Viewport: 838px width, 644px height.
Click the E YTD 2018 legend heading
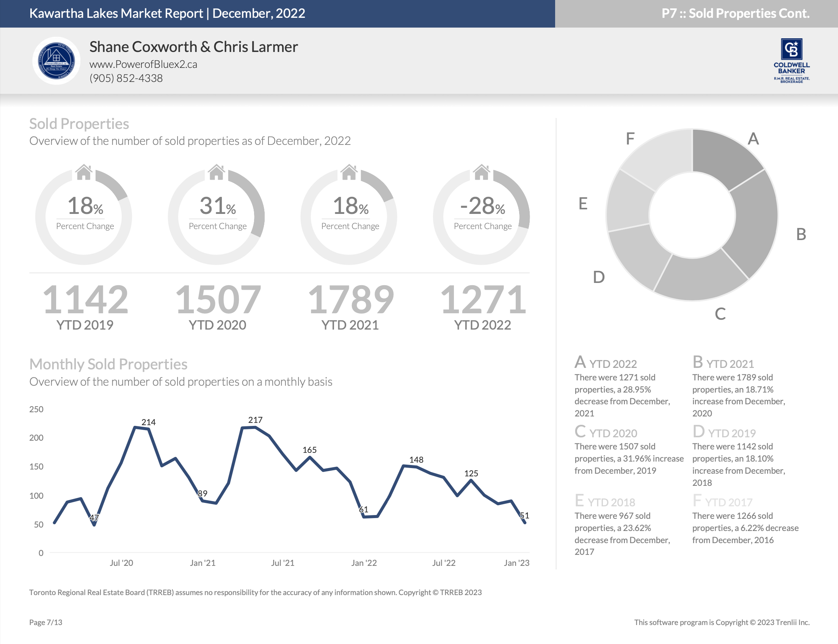click(605, 501)
